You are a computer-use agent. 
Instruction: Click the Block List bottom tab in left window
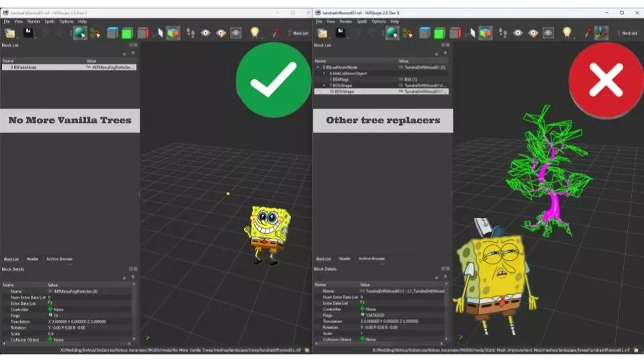11,259
